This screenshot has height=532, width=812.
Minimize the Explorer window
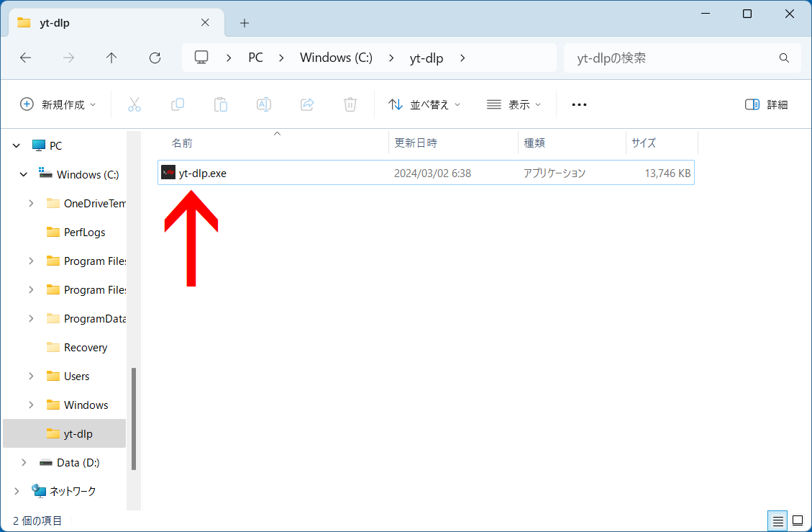point(705,14)
